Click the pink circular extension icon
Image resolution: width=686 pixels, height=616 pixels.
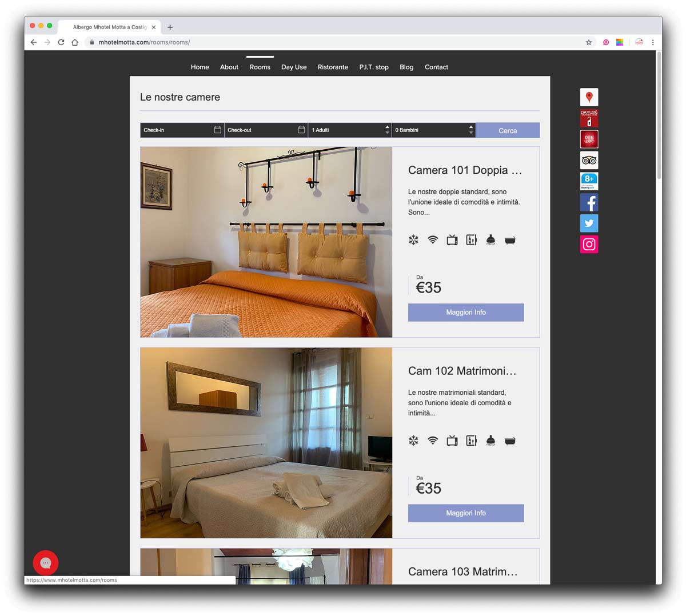[x=606, y=42]
